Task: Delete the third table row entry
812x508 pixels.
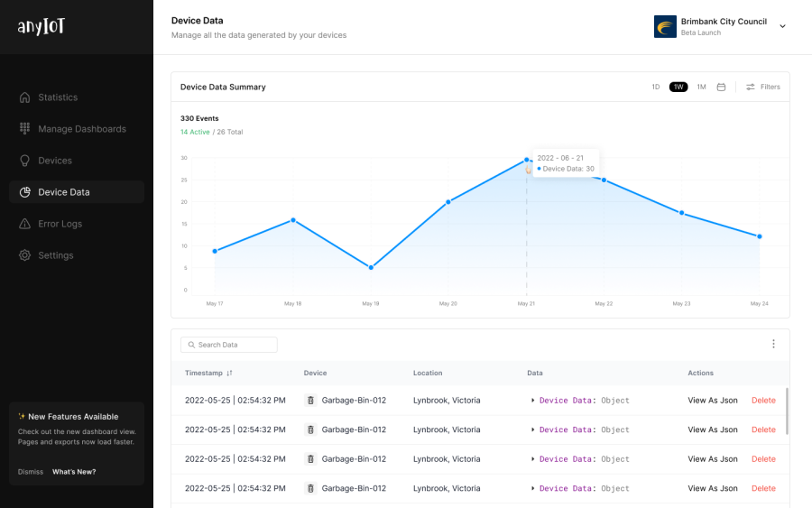Action: 763,458
